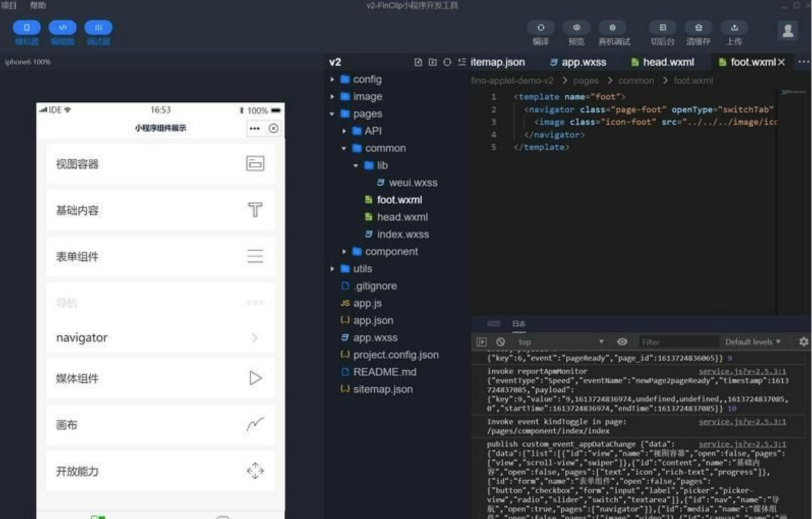Screen dimensions: 812x519
Task: Open the simulator capsule more menu
Action: (254, 129)
